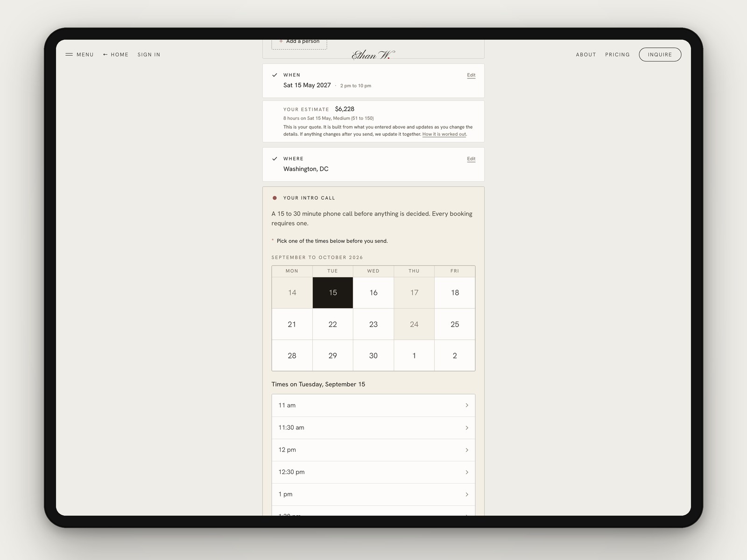Viewport: 747px width, 560px height.
Task: Select September 14 on the calendar
Action: click(292, 293)
